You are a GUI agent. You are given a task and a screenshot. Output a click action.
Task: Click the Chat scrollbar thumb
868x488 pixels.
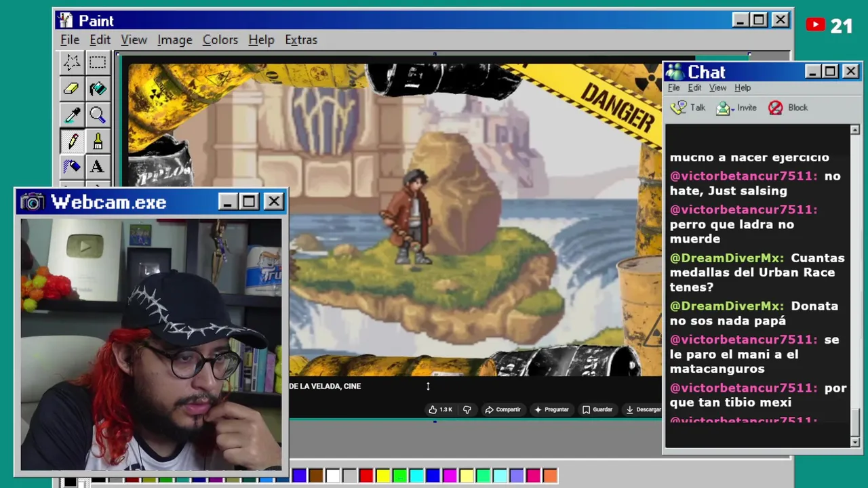tap(854, 422)
